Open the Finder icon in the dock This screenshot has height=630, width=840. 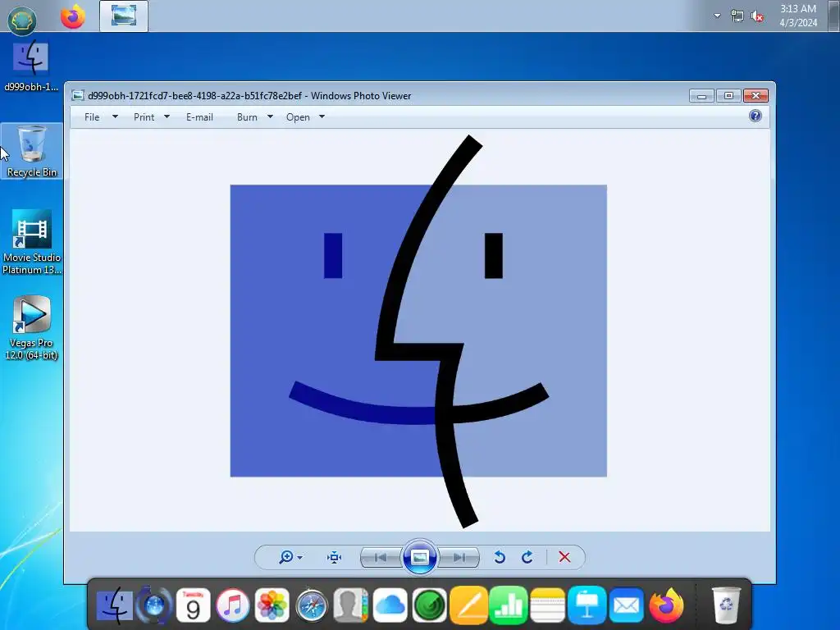click(x=115, y=605)
